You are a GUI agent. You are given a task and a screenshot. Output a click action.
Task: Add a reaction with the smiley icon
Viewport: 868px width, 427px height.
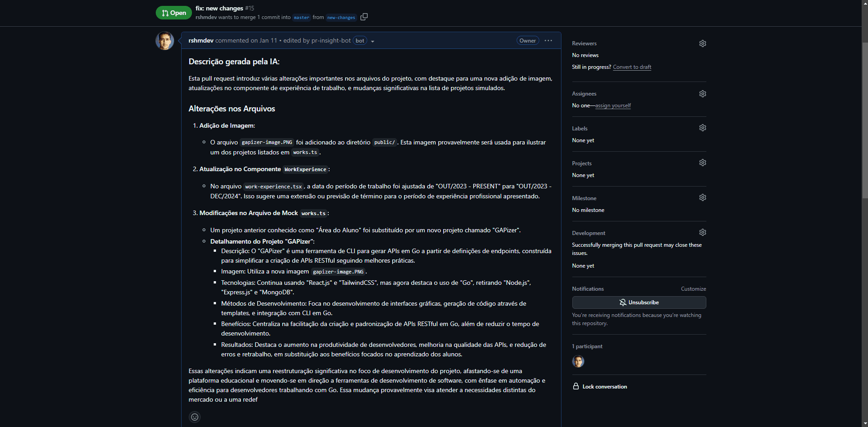click(195, 417)
